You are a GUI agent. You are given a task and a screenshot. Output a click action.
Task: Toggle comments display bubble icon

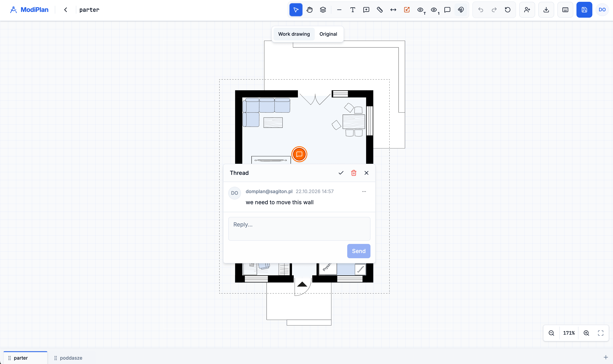point(447,10)
